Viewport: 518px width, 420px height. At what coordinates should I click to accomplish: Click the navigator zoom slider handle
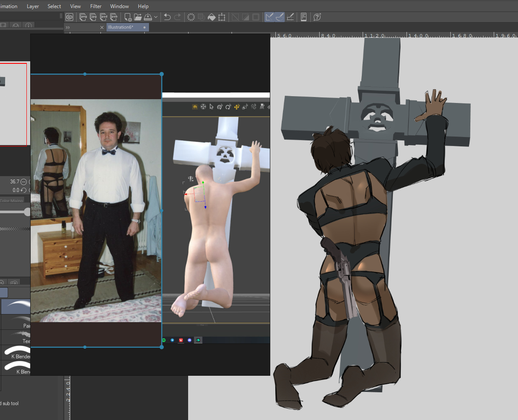[x=28, y=211]
